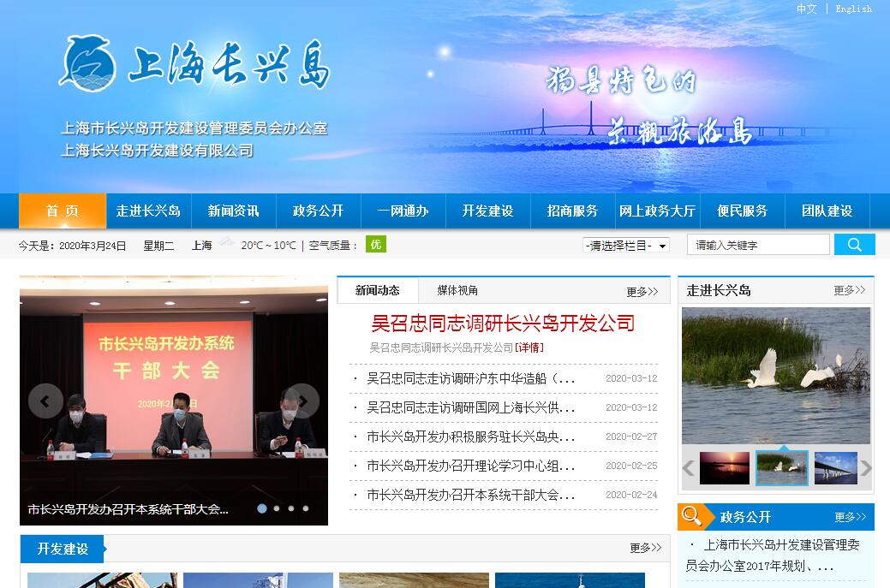Click left arrow of photo thumbnail strip
Viewport: 890px width, 588px height.
(x=689, y=468)
